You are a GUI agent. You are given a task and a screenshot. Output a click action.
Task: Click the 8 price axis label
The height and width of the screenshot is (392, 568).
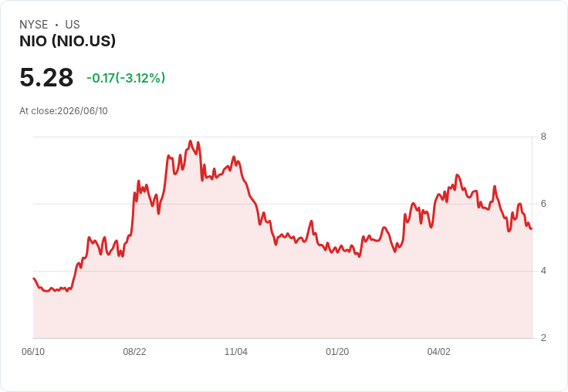[543, 137]
